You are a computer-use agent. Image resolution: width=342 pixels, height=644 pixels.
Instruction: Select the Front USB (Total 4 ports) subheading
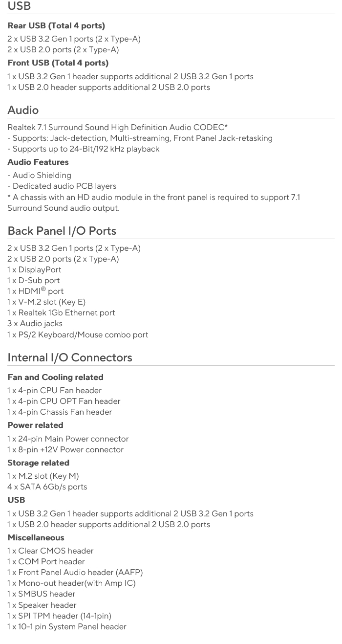pos(58,63)
